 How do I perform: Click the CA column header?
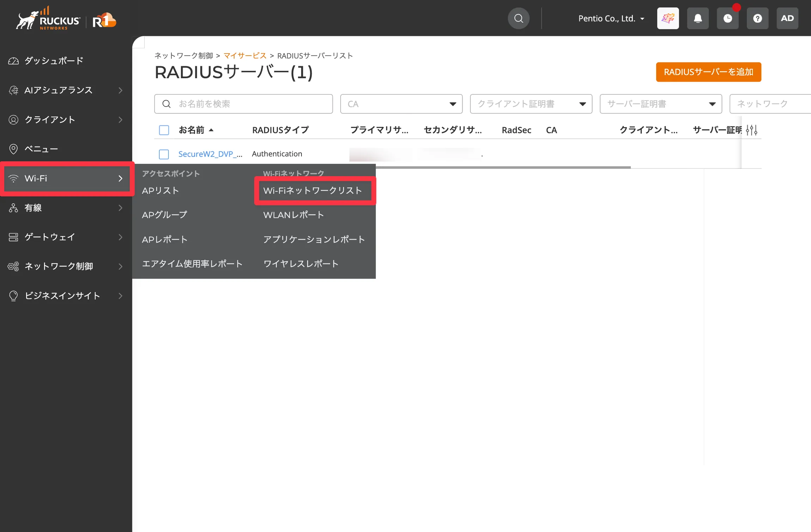551,130
